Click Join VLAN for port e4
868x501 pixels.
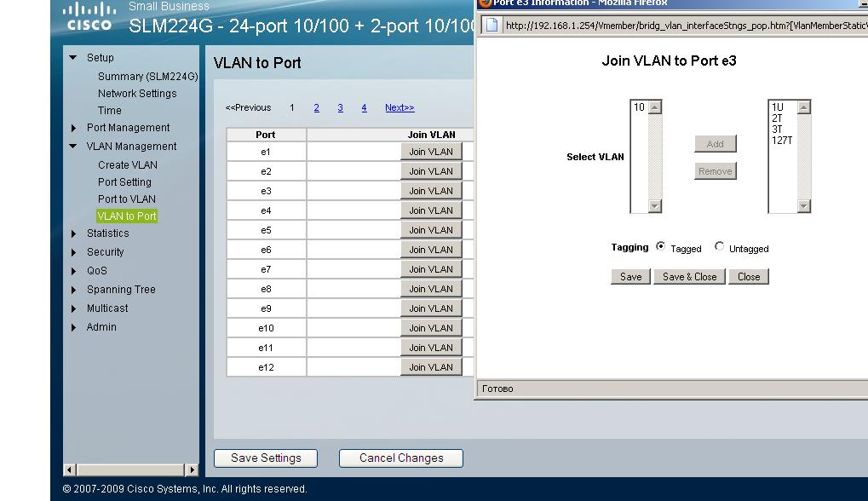[x=431, y=210]
